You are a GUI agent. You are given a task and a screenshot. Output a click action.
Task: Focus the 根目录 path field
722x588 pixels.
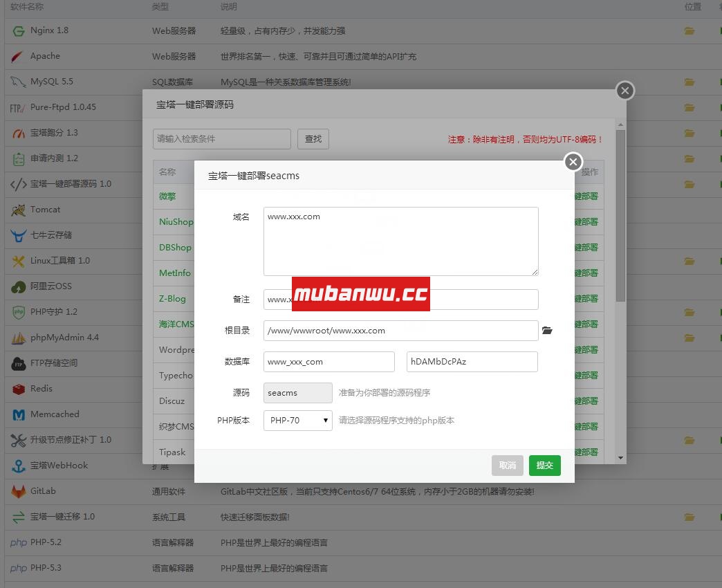pos(400,331)
